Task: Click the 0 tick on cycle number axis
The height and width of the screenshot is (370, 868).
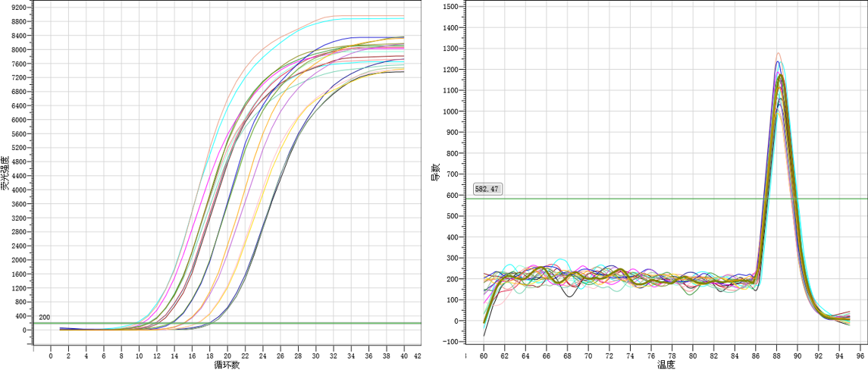Action: click(x=51, y=355)
